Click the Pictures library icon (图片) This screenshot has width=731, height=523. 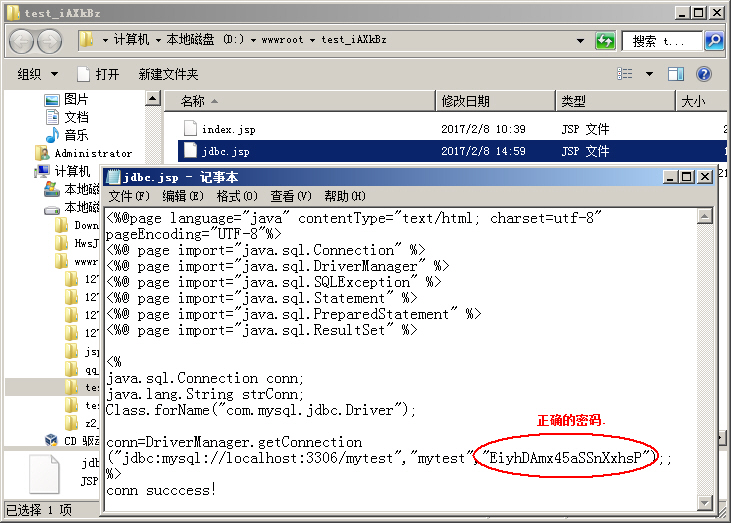tap(52, 100)
